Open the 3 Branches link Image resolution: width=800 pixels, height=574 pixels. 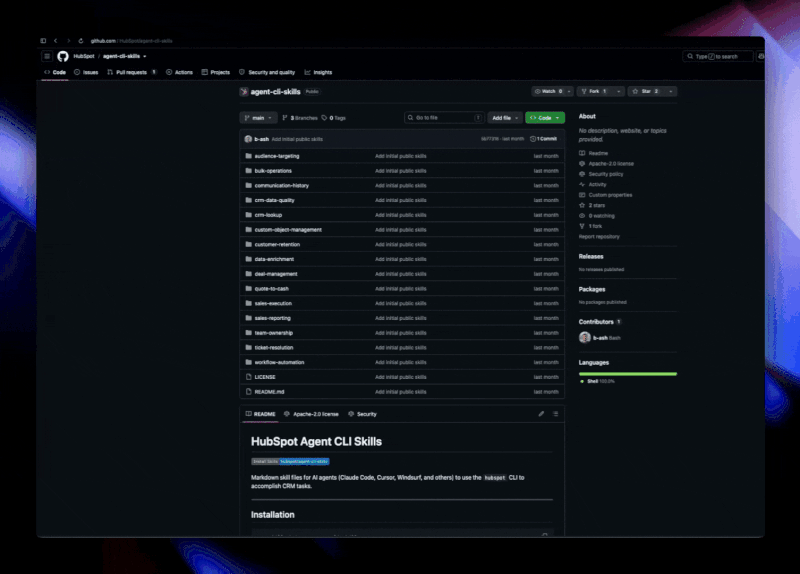click(x=300, y=118)
